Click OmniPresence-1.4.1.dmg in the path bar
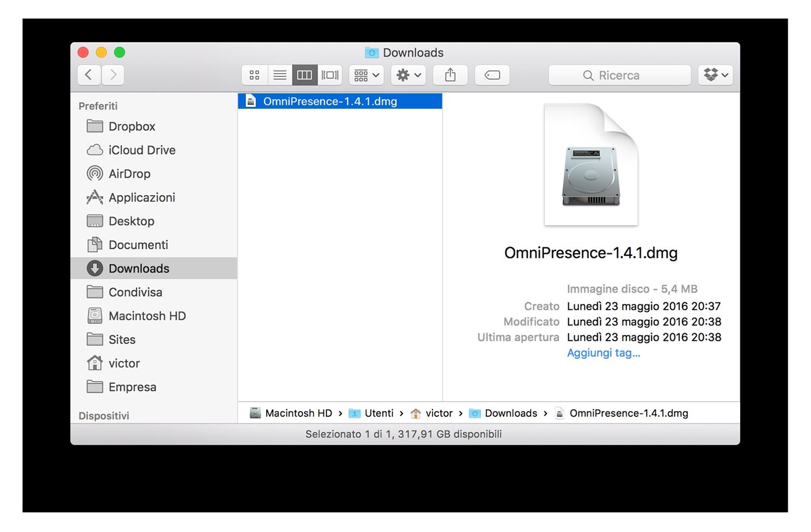 (622, 414)
